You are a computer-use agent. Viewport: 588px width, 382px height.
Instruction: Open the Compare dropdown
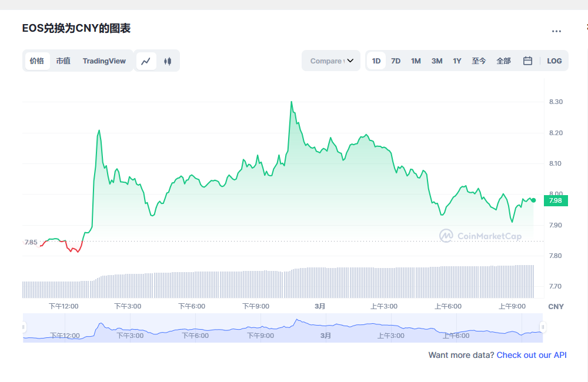tap(330, 61)
